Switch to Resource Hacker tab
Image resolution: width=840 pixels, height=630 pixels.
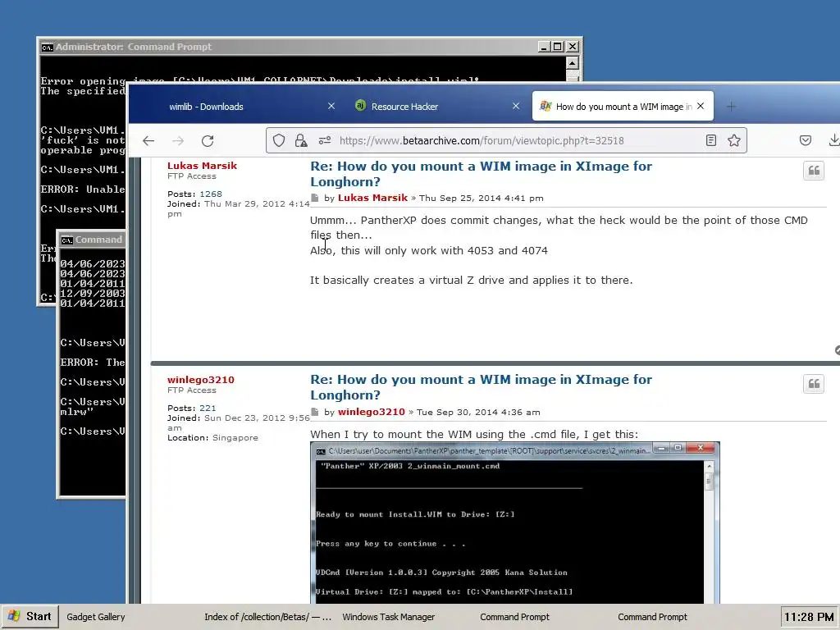click(x=404, y=107)
